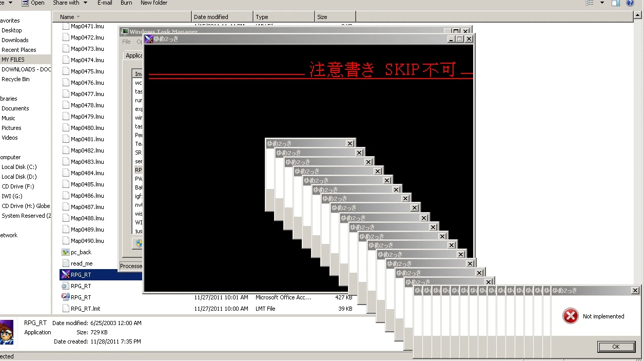Click the pc_back image file icon
Screen dimensions: 644x361
pos(65,252)
